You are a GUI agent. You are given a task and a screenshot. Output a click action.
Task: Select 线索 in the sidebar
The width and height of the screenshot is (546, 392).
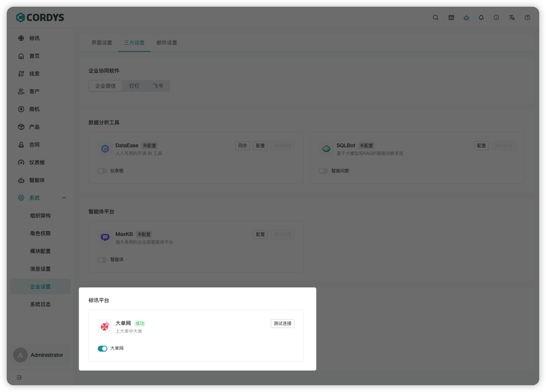pyautogui.click(x=34, y=74)
